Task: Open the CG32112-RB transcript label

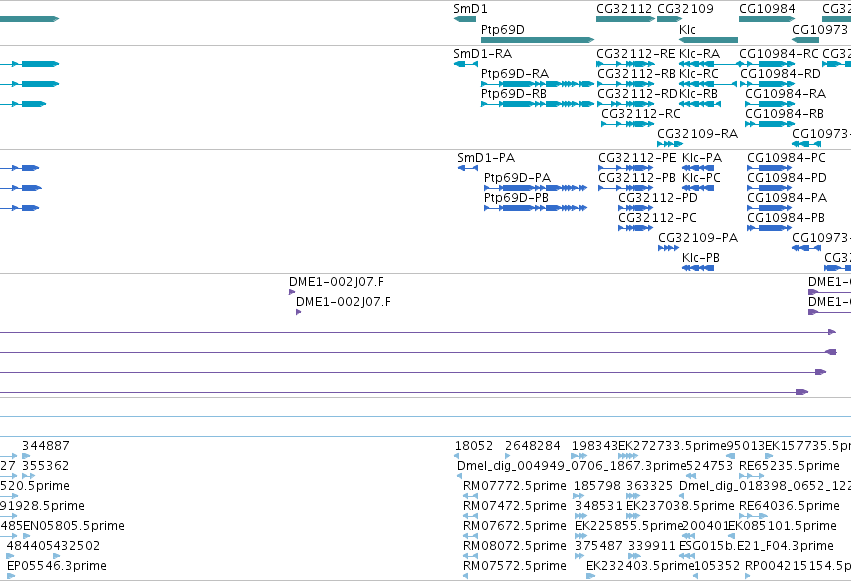Action: click(x=637, y=74)
